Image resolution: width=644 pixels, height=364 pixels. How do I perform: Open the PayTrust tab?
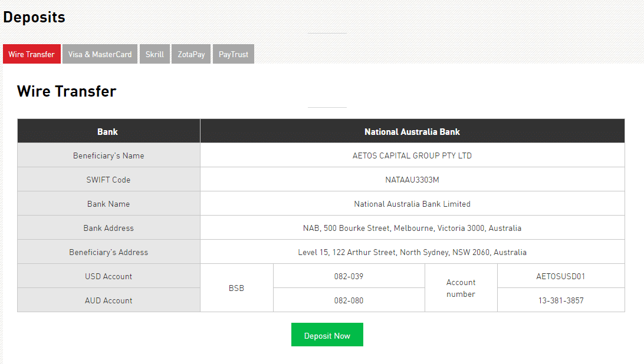tap(234, 54)
